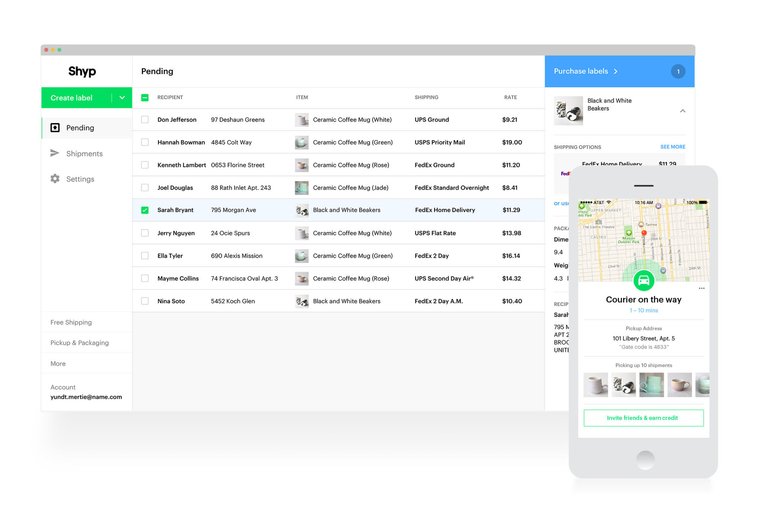Check the box for Hannah Bowman
Image resolution: width=760 pixels, height=532 pixels.
tap(145, 142)
